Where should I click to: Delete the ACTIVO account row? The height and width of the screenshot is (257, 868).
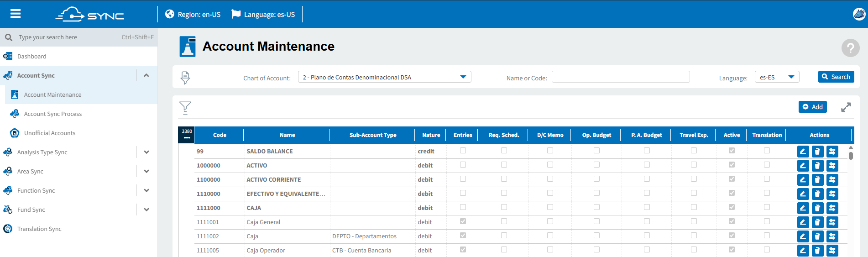click(817, 166)
